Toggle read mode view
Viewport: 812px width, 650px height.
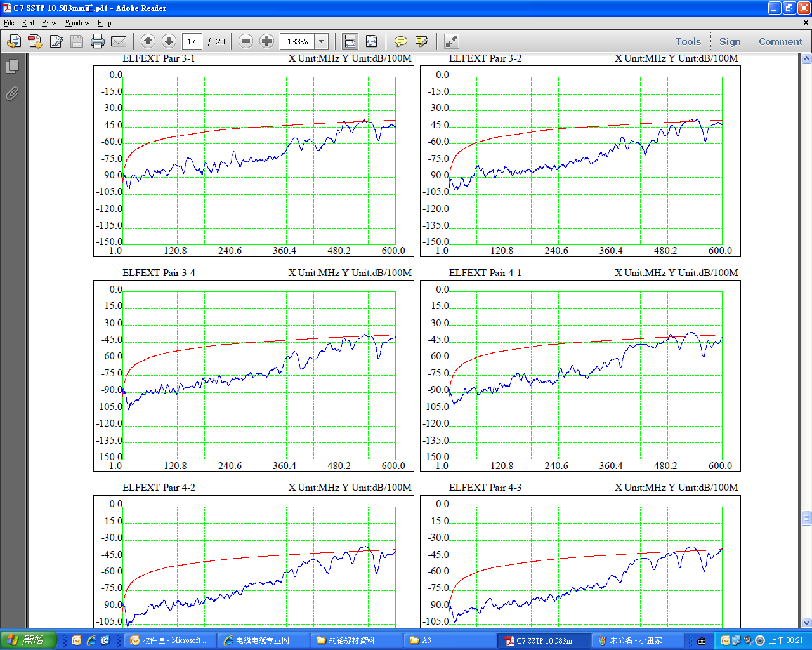coord(451,42)
